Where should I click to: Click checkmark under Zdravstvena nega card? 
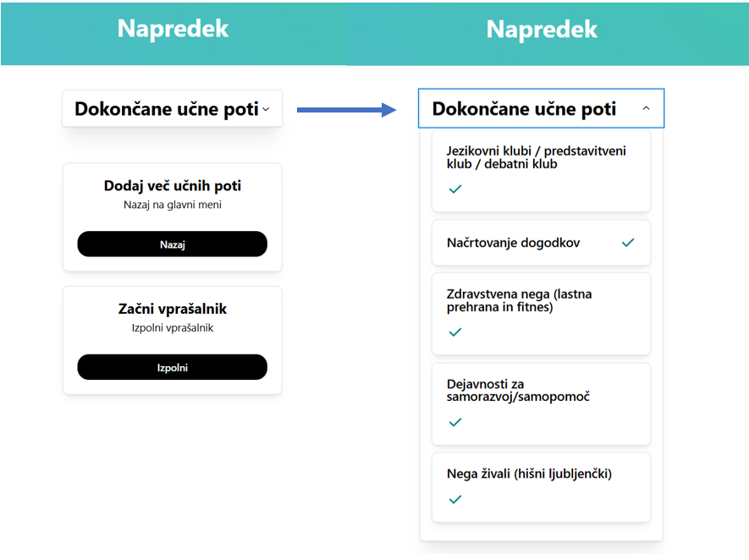455,332
